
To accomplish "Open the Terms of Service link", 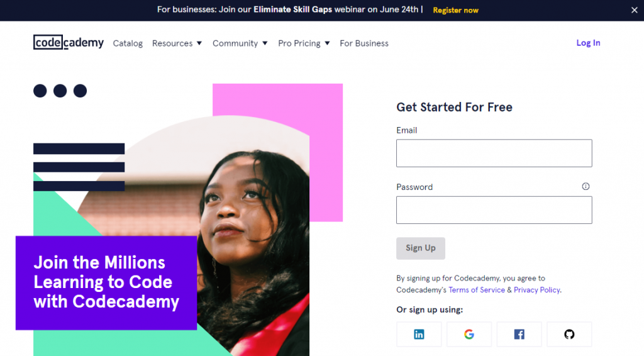I will click(476, 290).
